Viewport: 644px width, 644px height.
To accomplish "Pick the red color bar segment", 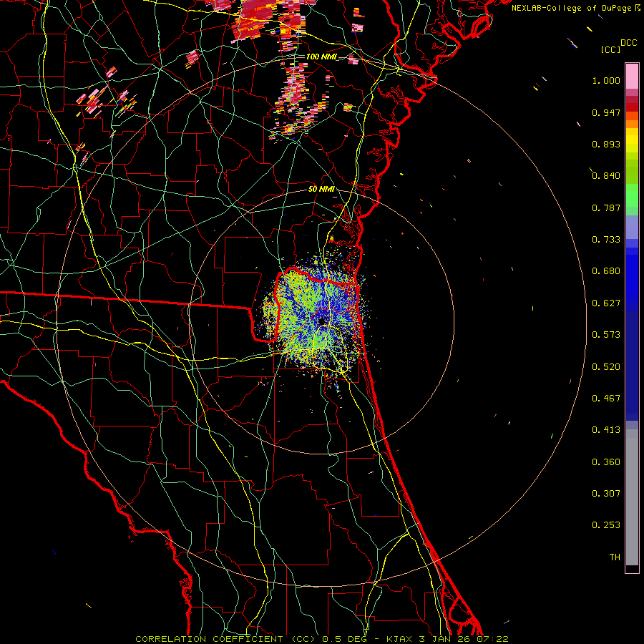I will point(632,107).
